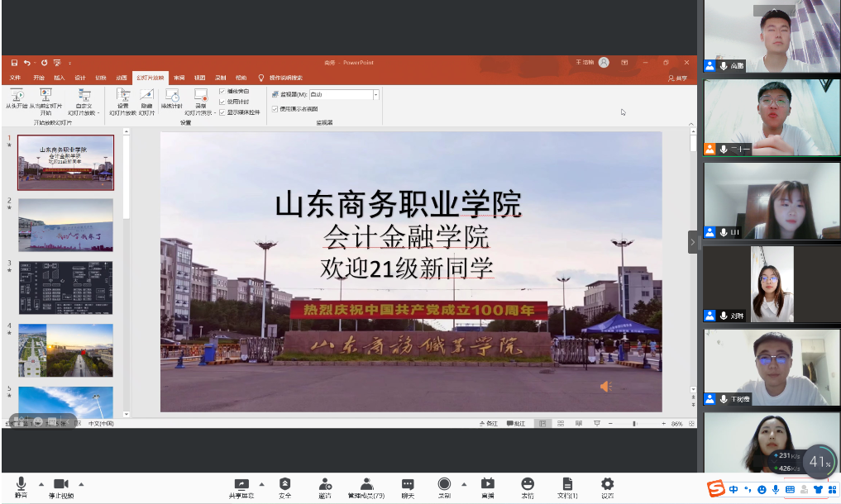This screenshot has width=841, height=504.
Task: Click the audio speaker icon on slide
Action: click(605, 386)
